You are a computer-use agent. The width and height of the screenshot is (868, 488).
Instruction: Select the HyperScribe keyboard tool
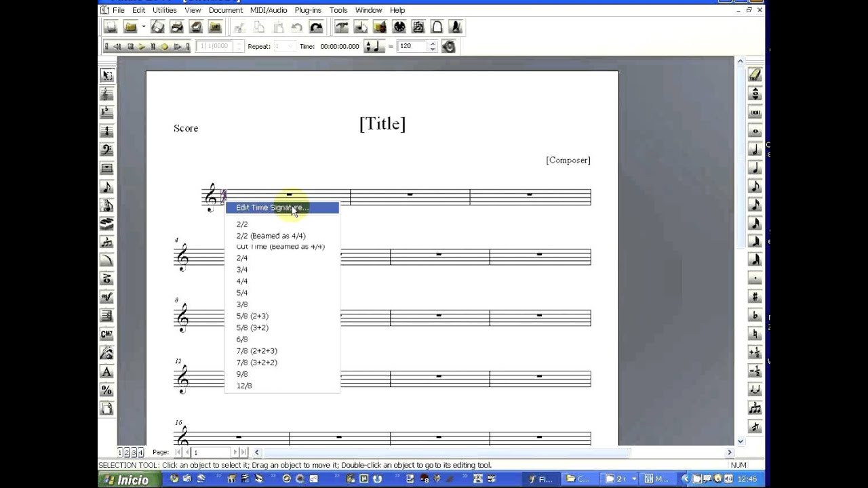pos(106,224)
